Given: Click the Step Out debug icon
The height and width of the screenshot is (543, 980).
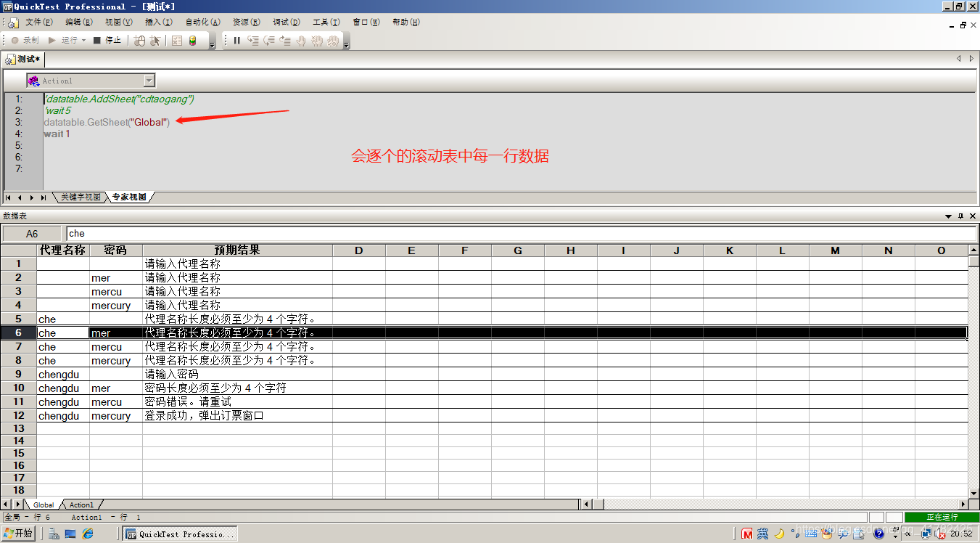Looking at the screenshot, I should point(285,41).
